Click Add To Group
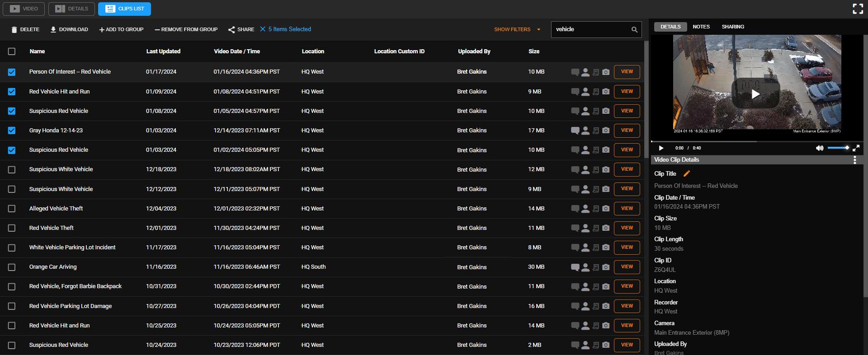The height and width of the screenshot is (355, 868). 121,30
